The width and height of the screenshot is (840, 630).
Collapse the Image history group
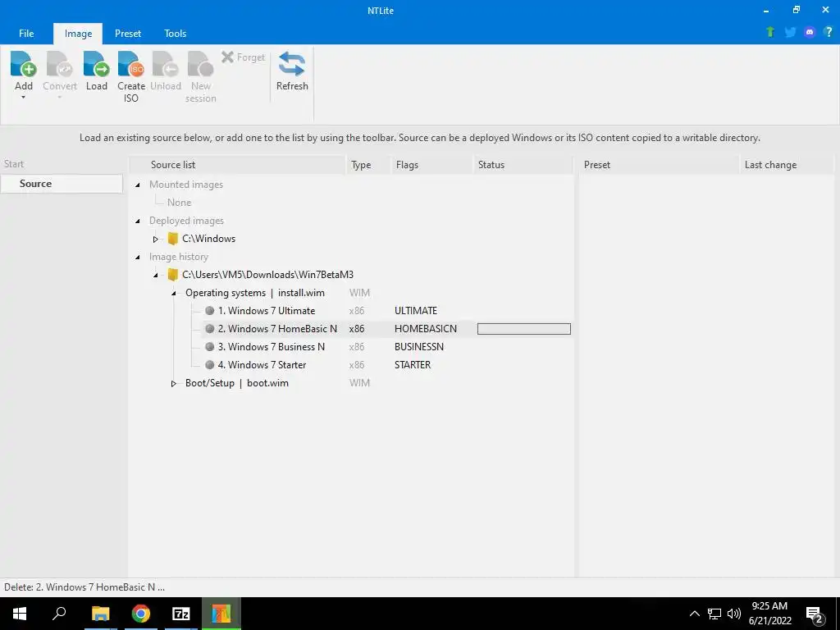coord(138,257)
